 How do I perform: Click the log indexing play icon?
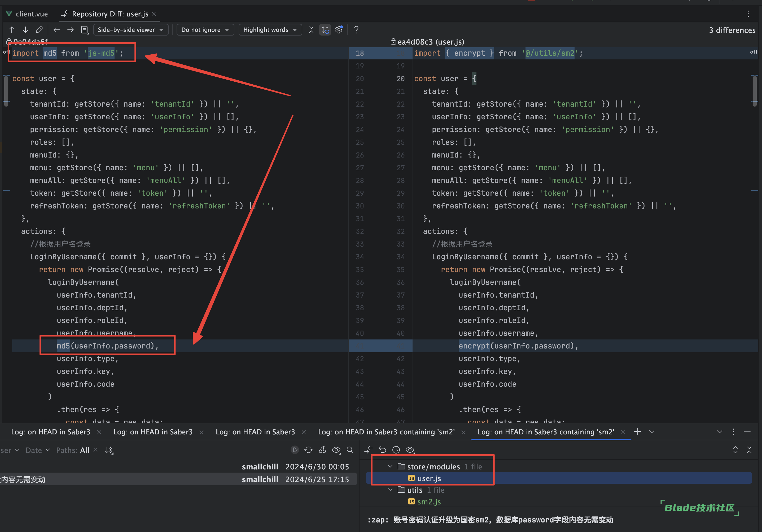point(295,450)
